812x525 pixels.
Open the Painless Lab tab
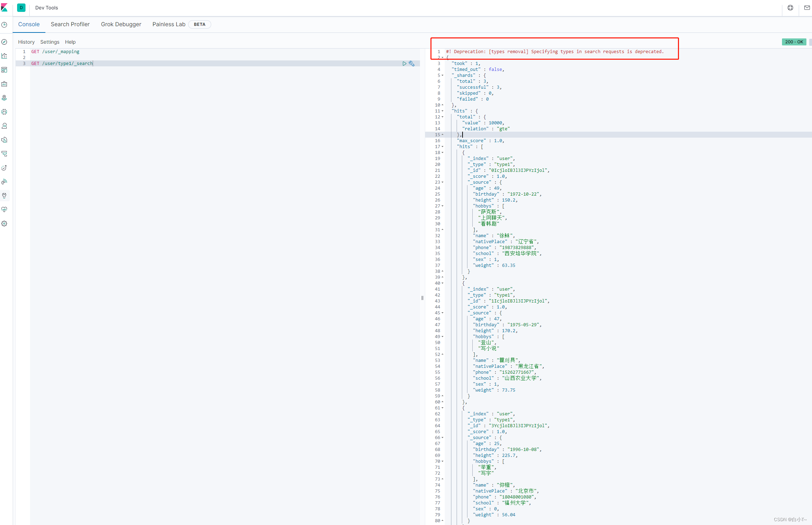169,24
